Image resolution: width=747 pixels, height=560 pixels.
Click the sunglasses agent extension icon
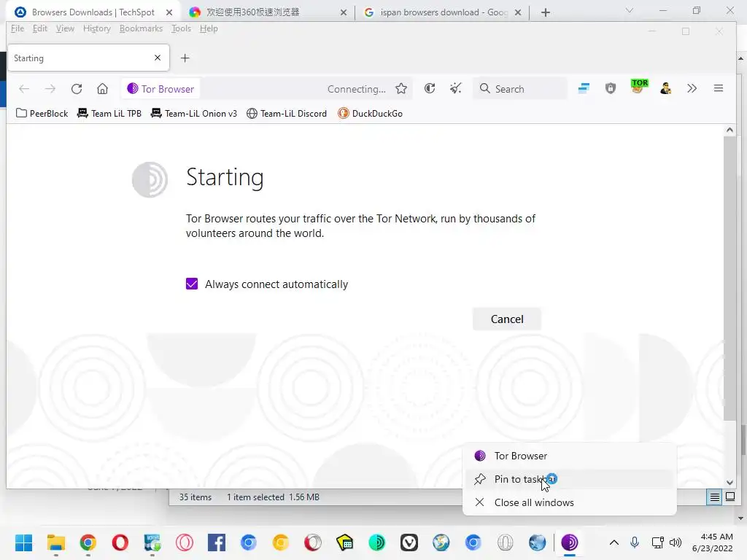pyautogui.click(x=665, y=88)
